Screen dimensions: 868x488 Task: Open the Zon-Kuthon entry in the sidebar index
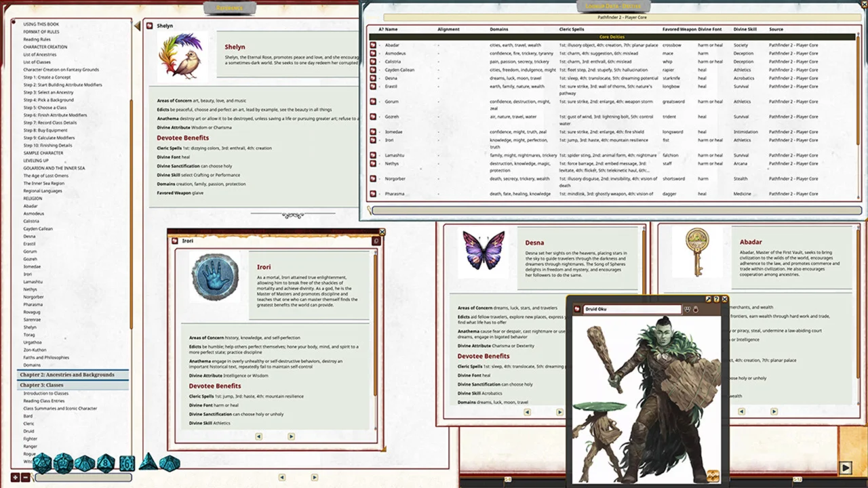pyautogui.click(x=35, y=350)
